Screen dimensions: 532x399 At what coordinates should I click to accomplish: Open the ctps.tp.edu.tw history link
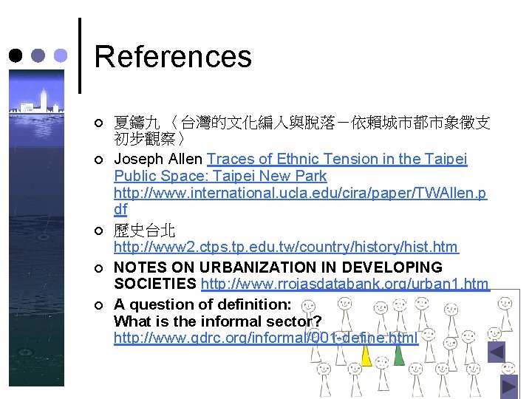(x=287, y=247)
